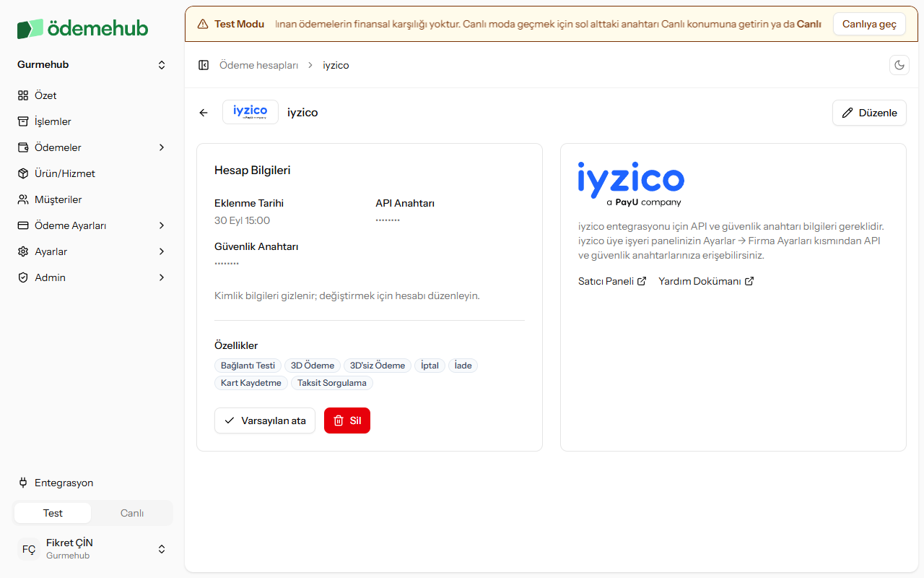Click the large iyzico PayU logo

click(x=631, y=184)
